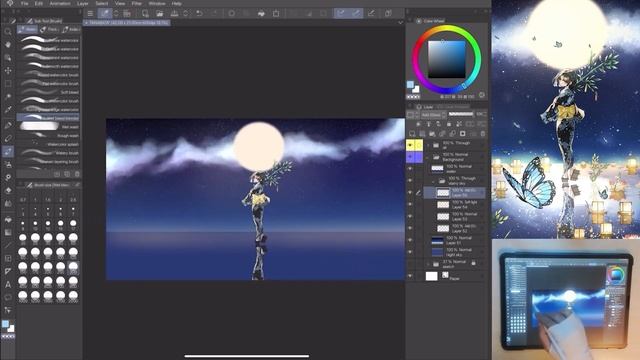
Task: Select the Gradient tool
Action: coord(8,232)
